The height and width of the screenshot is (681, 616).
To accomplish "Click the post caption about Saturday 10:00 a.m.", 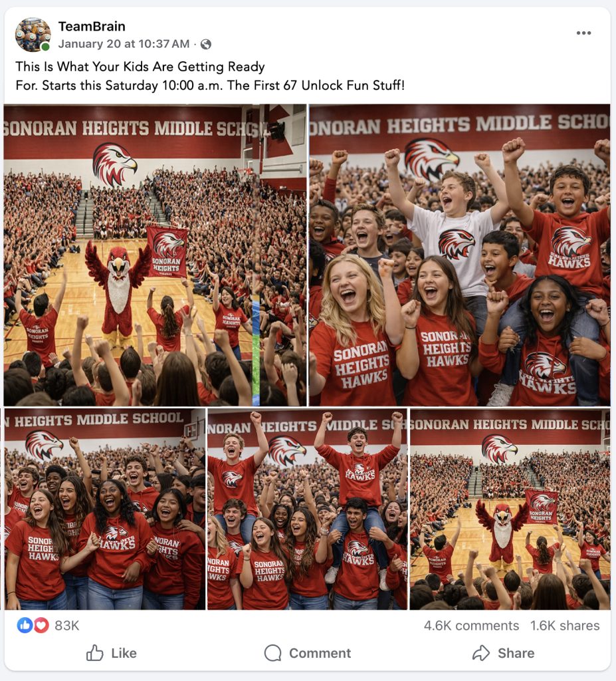I will pos(210,76).
